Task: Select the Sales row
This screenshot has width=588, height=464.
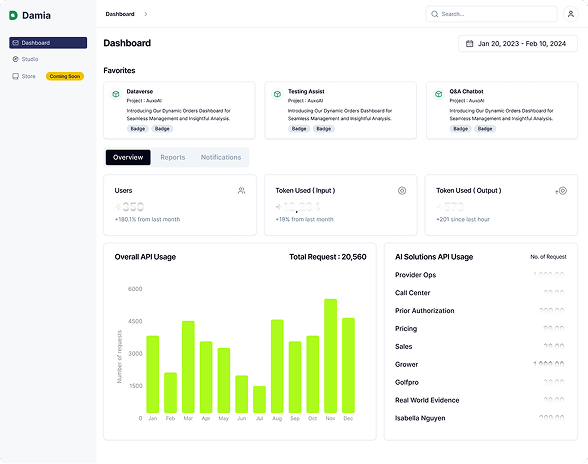Action: coord(480,347)
